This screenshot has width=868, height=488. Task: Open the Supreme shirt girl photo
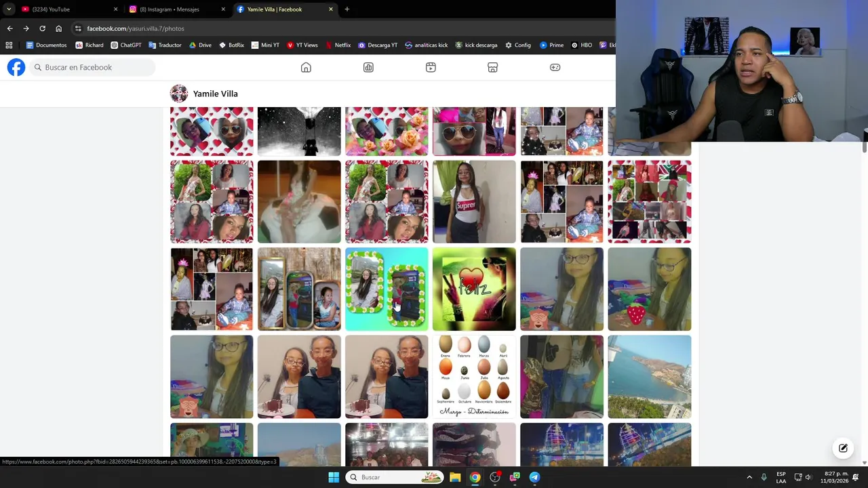tap(474, 201)
